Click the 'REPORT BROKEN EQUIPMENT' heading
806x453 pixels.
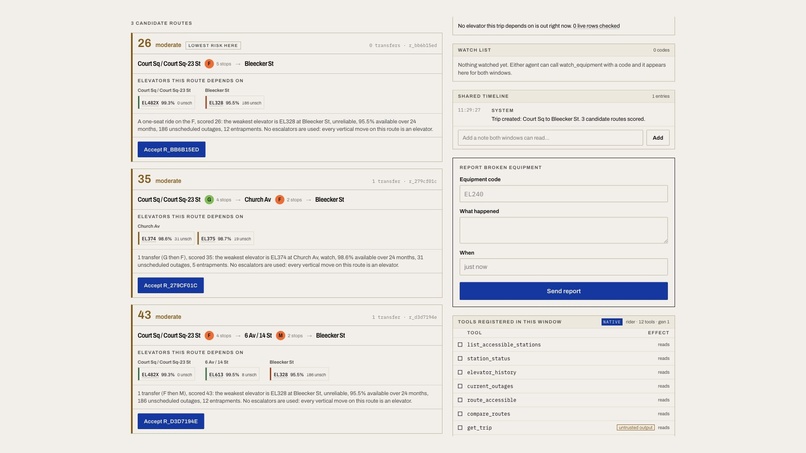501,167
